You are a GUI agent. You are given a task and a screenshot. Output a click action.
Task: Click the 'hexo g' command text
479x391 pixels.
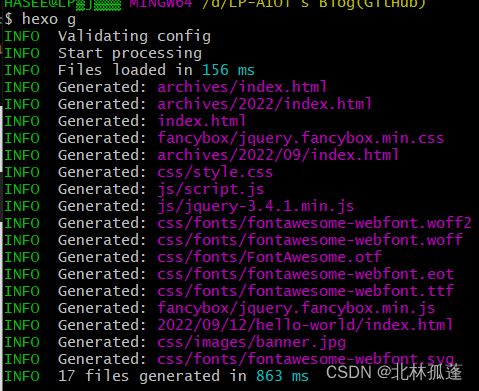(x=49, y=19)
